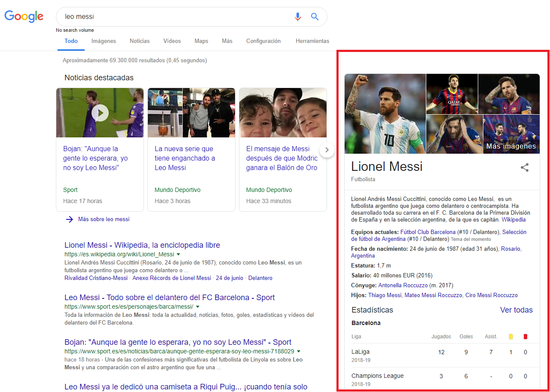Select the Todo tab
The image size is (550, 392).
[71, 41]
